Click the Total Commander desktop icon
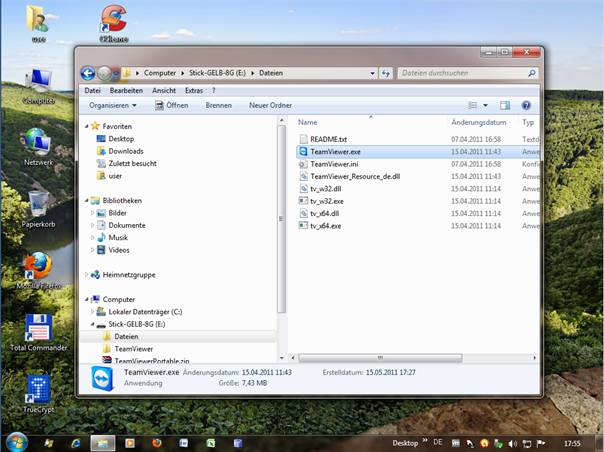Image resolution: width=604 pixels, height=452 pixels. 39,328
